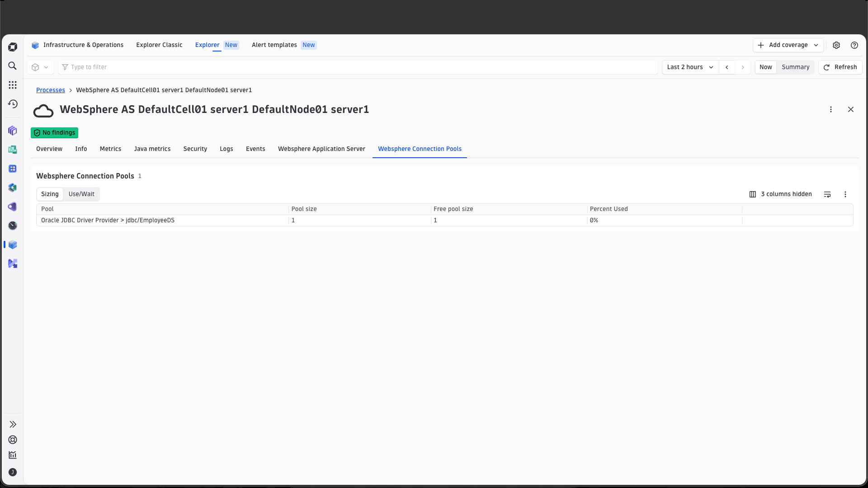Open the teal chart app icon in sidebar
Screen dimensions: 868x488
[x=13, y=150]
